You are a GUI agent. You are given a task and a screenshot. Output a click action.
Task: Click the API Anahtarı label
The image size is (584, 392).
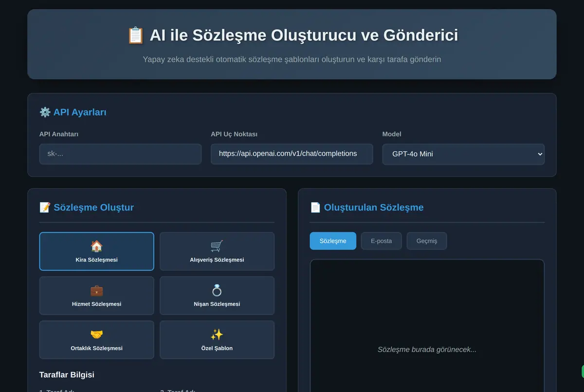pos(59,134)
